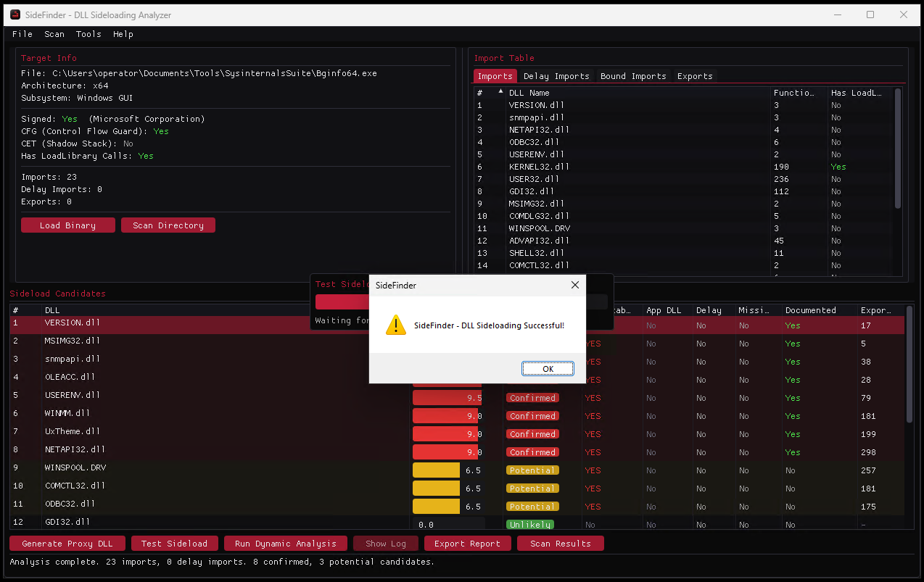Sort import table by # column arrow
The image size is (924, 582).
(500, 93)
